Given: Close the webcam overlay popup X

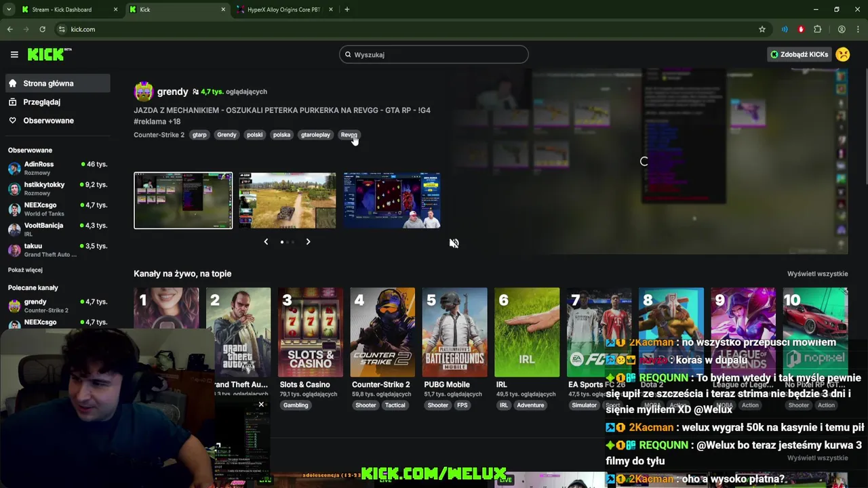Looking at the screenshot, I should click(261, 405).
